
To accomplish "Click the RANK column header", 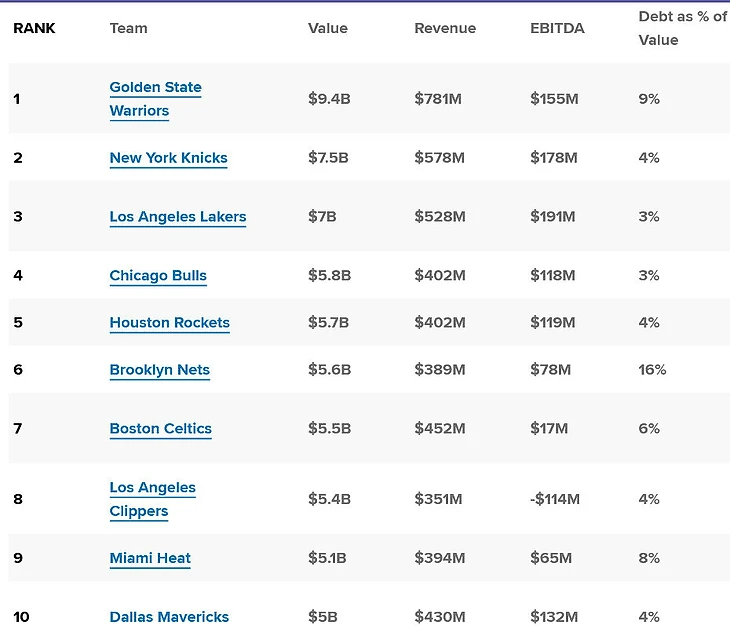I will (x=34, y=28).
